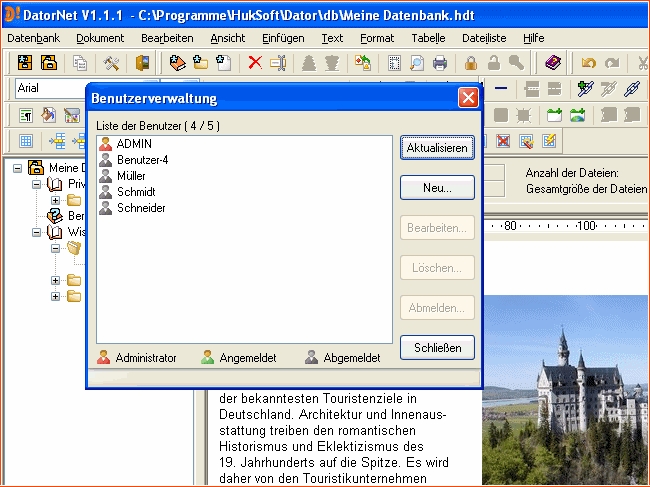650x487 pixels.
Task: Click the purple help book icon
Action: tap(553, 63)
